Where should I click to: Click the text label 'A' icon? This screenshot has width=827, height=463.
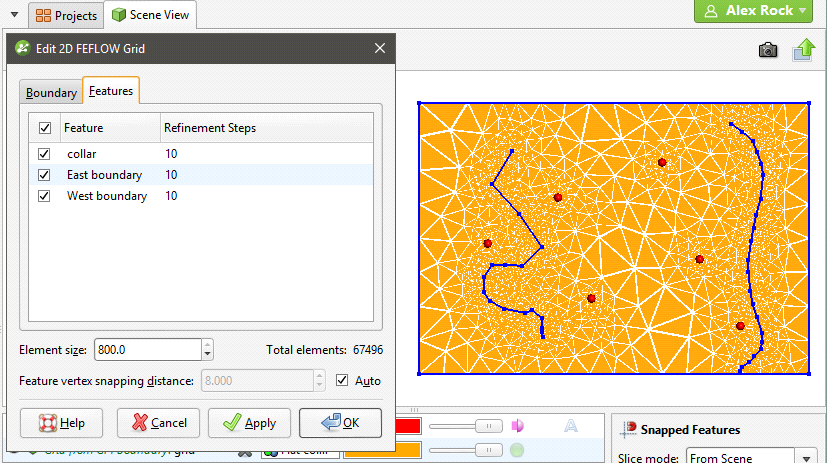[571, 426]
